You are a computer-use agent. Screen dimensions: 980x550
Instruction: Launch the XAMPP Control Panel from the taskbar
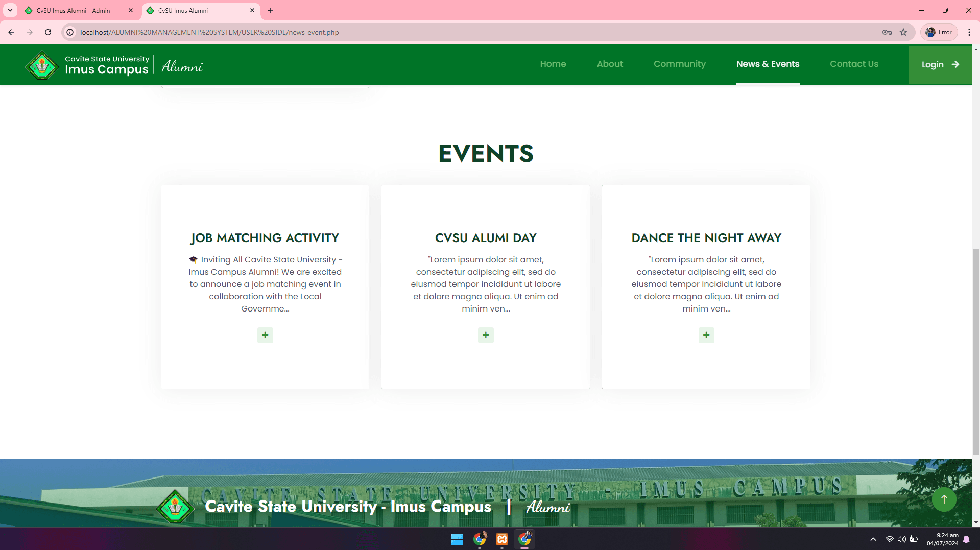tap(501, 539)
